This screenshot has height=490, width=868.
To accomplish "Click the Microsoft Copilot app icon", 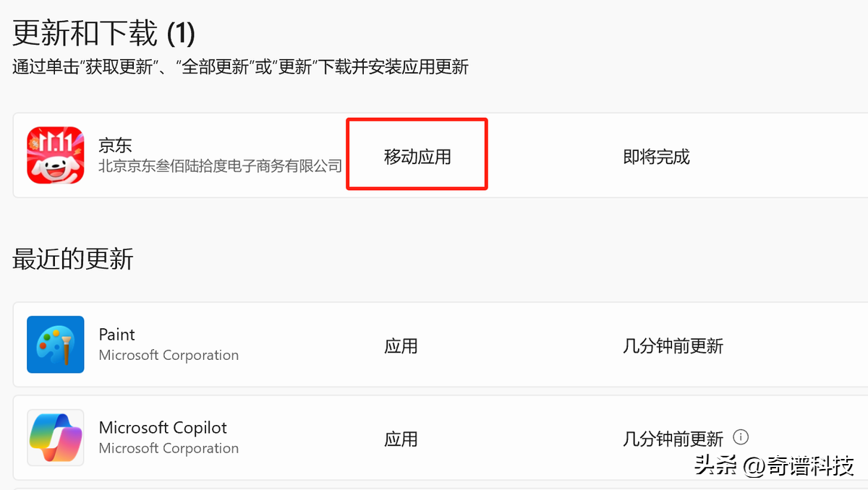I will tap(56, 438).
